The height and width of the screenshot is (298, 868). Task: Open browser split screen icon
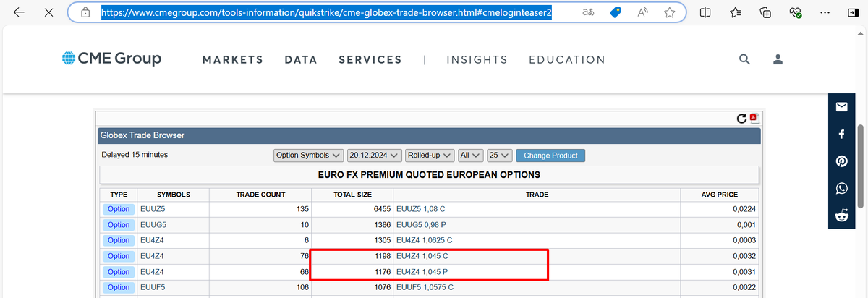coord(706,12)
